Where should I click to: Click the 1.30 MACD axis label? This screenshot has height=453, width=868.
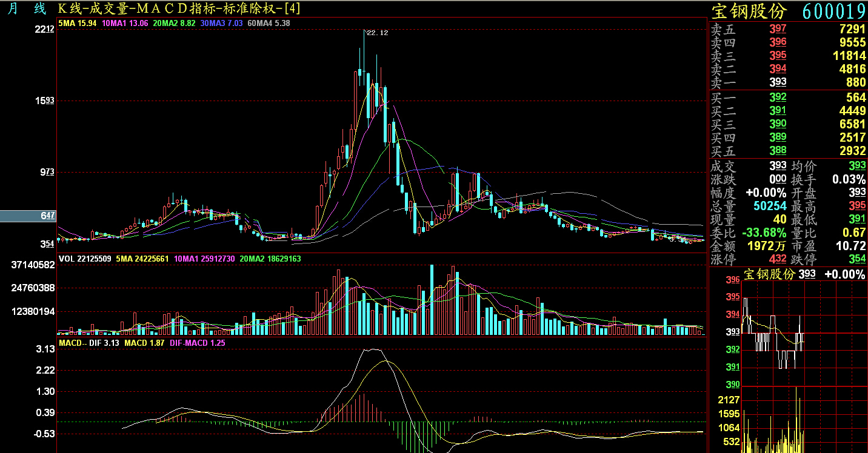coord(46,391)
